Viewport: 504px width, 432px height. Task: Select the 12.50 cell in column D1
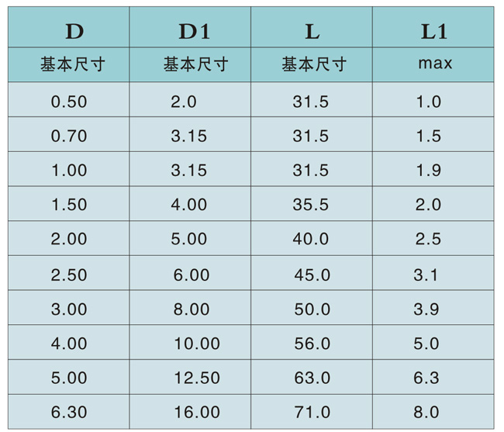195,378
